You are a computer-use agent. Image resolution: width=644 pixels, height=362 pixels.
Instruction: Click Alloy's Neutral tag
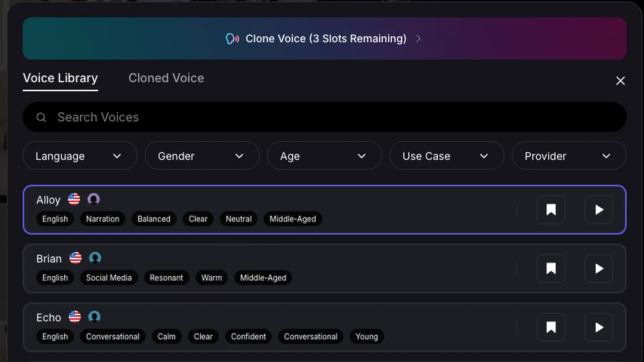(x=238, y=219)
